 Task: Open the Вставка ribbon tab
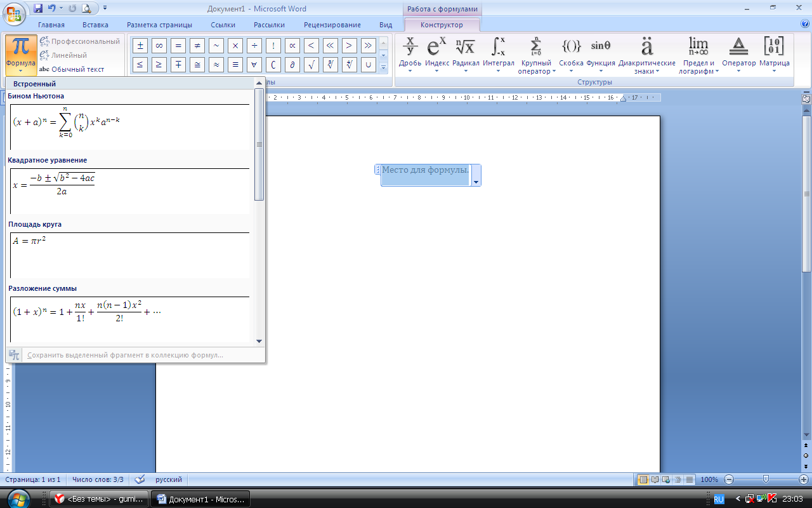[x=95, y=25]
